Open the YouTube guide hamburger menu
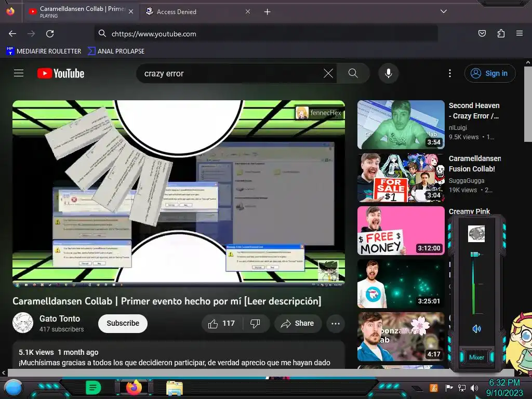Screen dimensions: 532x399 (19, 73)
